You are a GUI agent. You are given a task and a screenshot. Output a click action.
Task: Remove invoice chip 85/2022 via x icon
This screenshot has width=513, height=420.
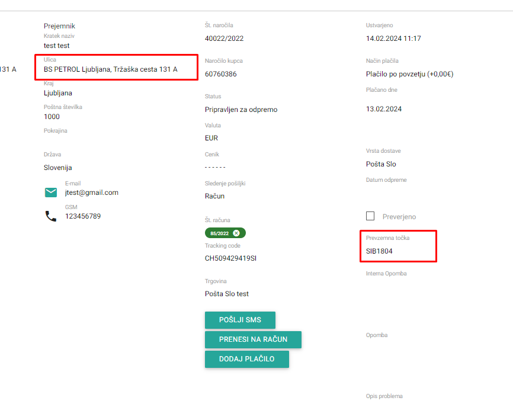[236, 233]
